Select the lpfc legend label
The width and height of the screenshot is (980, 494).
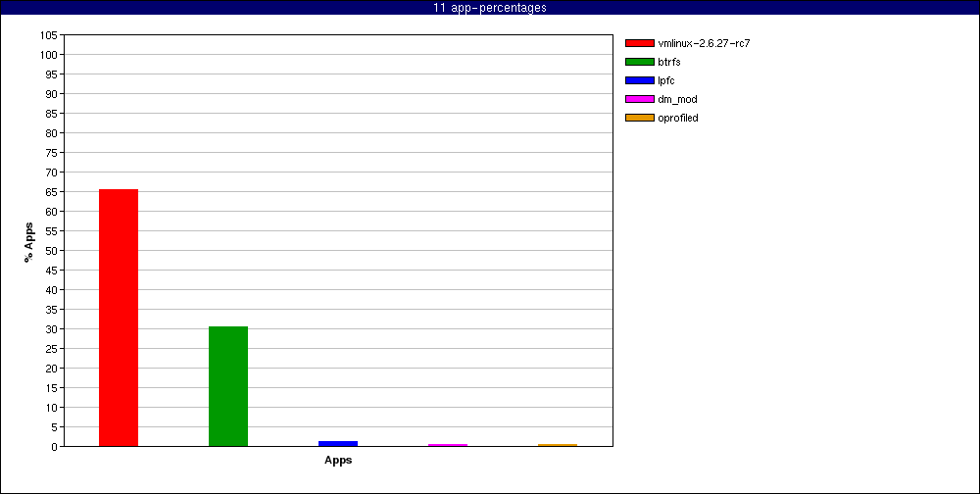[666, 80]
